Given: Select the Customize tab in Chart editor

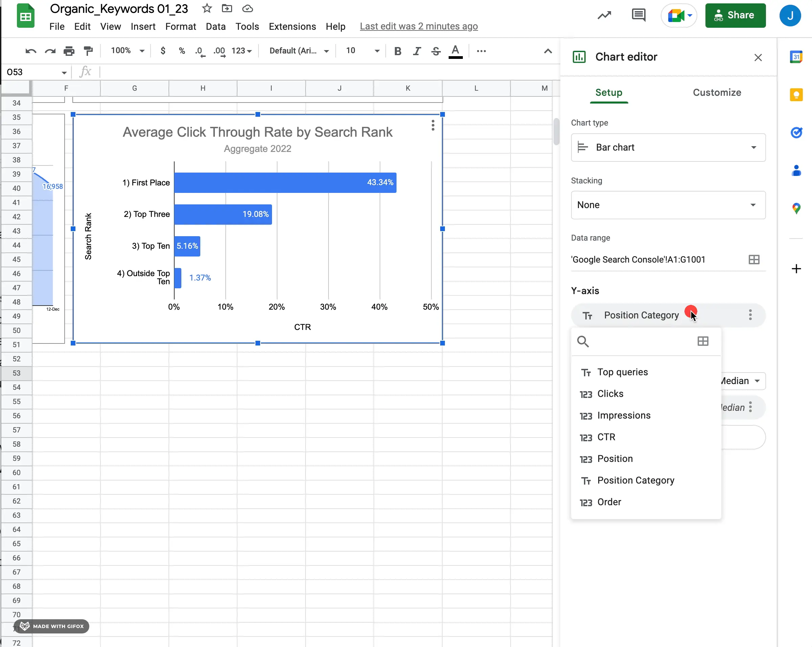Looking at the screenshot, I should (717, 92).
